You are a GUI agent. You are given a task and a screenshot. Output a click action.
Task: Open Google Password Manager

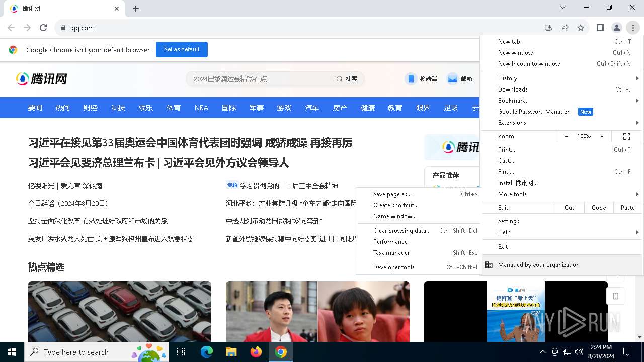click(x=562, y=112)
